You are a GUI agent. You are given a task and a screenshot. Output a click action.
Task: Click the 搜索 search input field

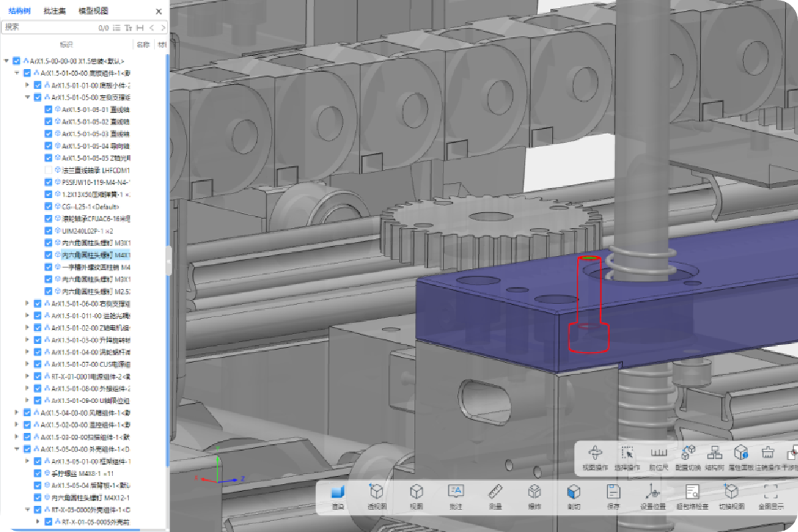click(x=47, y=27)
